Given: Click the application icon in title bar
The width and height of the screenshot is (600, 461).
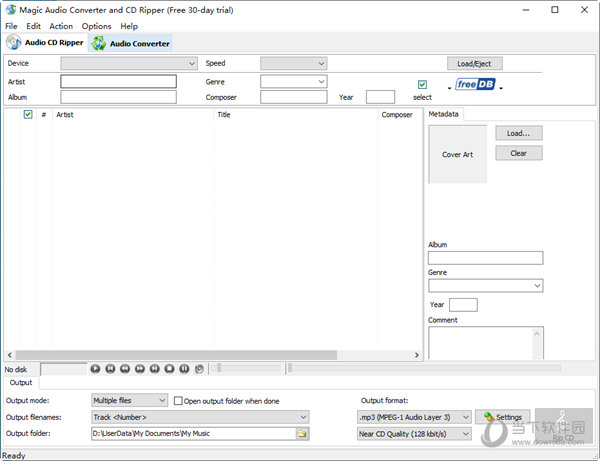Looking at the screenshot, I should coord(11,10).
